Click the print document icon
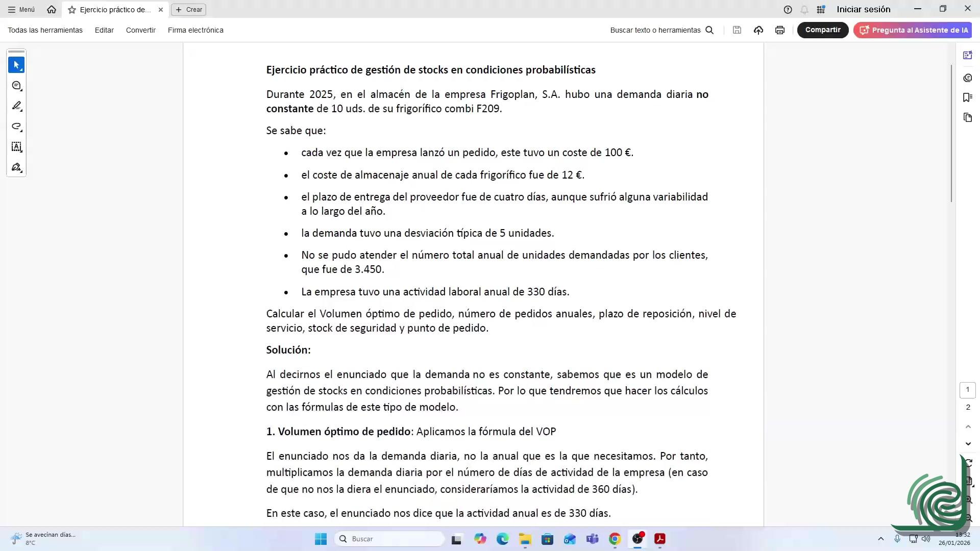 click(x=779, y=30)
